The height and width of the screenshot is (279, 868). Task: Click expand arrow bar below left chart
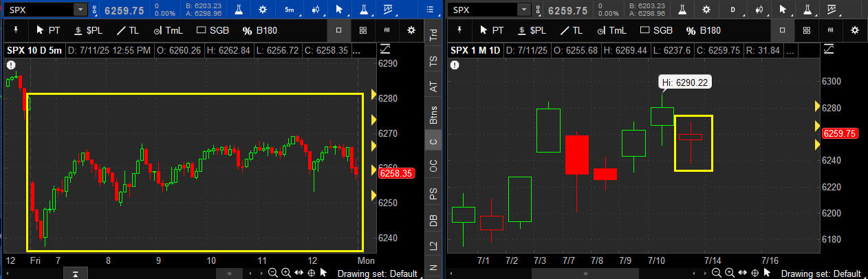[75, 274]
